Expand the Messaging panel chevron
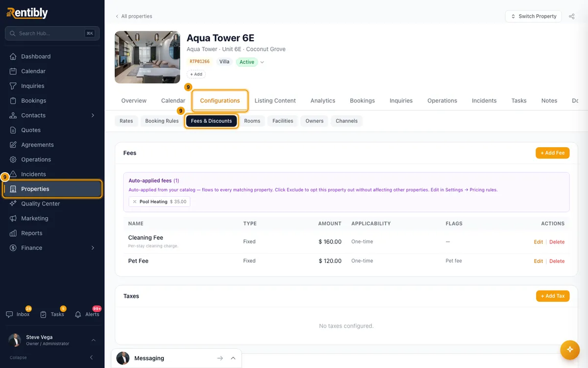The width and height of the screenshot is (588, 368). pyautogui.click(x=233, y=358)
